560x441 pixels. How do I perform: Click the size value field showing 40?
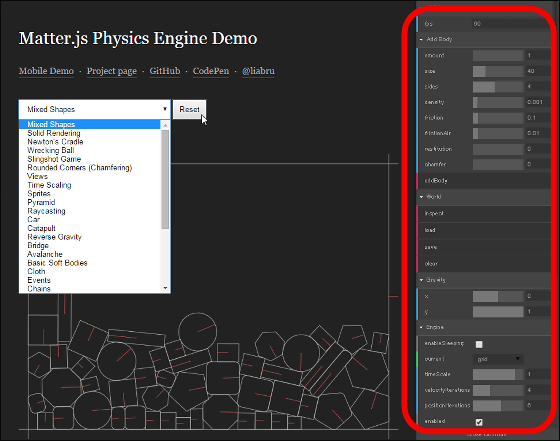pyautogui.click(x=538, y=71)
